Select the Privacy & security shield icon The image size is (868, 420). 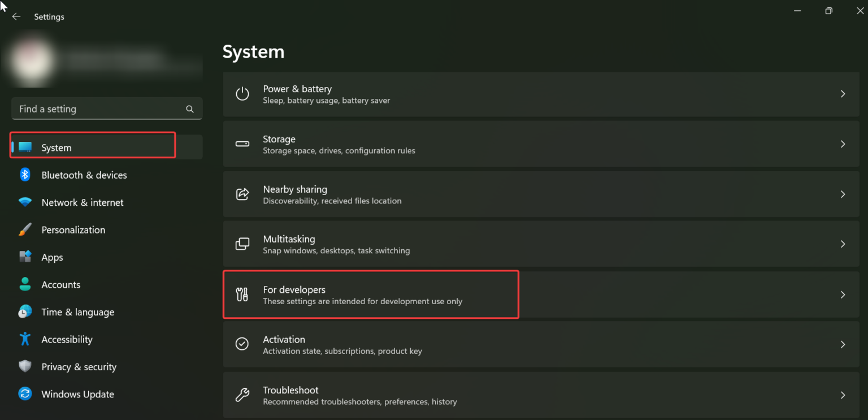click(x=25, y=366)
